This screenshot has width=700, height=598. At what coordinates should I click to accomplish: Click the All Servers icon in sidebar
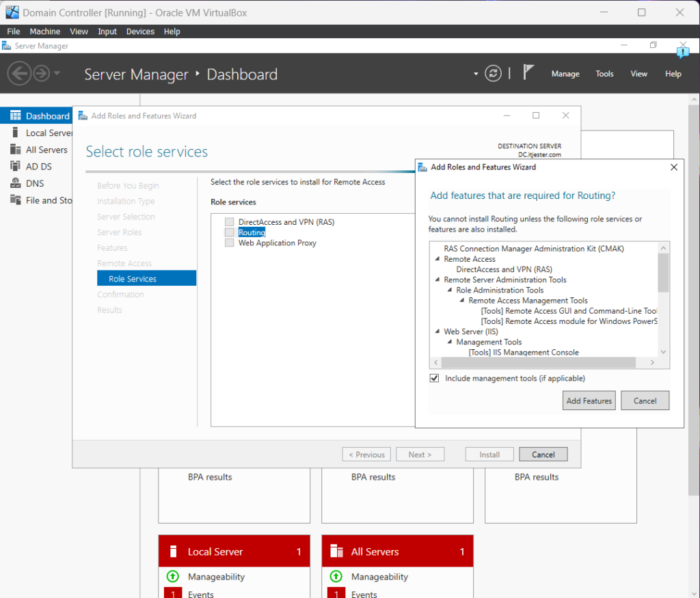[15, 150]
